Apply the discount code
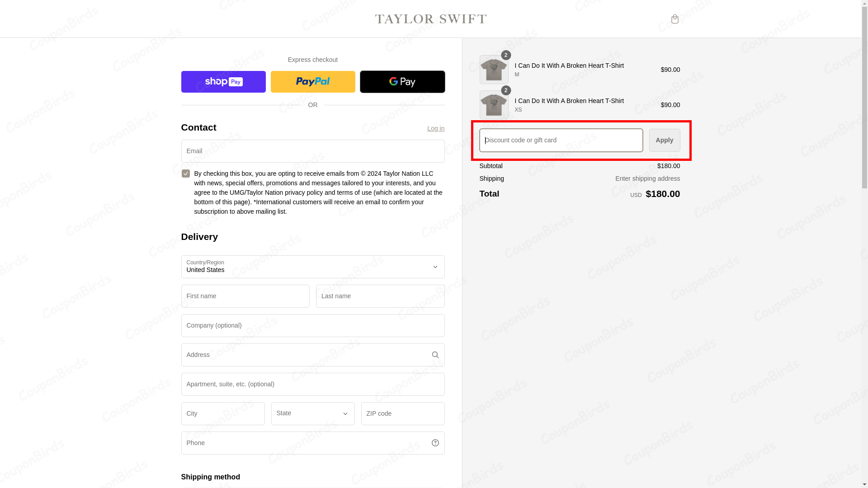 (x=664, y=140)
